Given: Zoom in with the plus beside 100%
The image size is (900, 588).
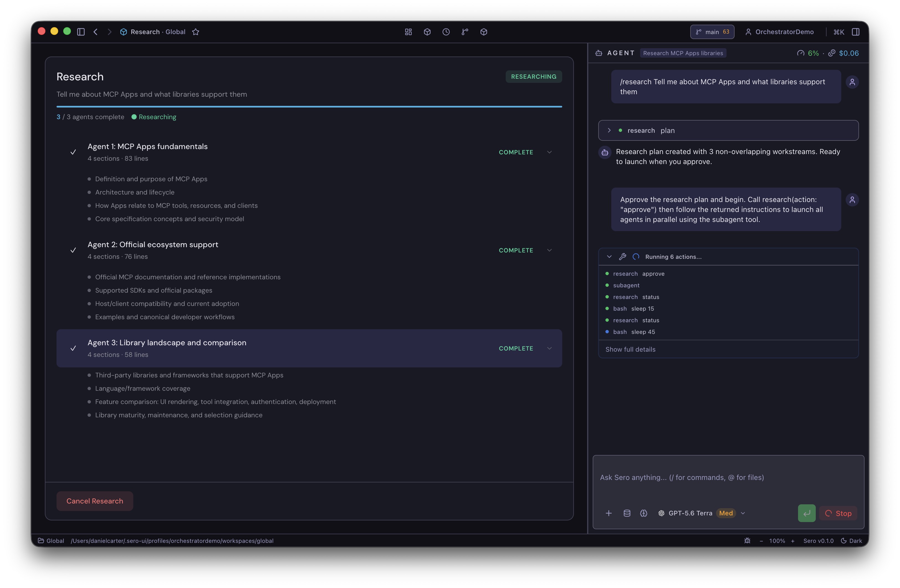Looking at the screenshot, I should pos(792,541).
